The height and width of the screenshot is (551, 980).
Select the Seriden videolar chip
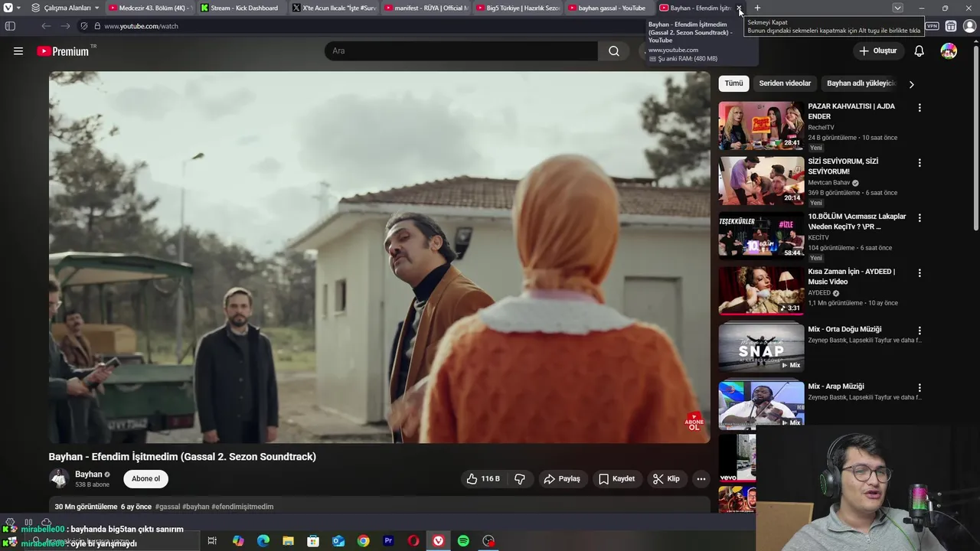point(785,83)
